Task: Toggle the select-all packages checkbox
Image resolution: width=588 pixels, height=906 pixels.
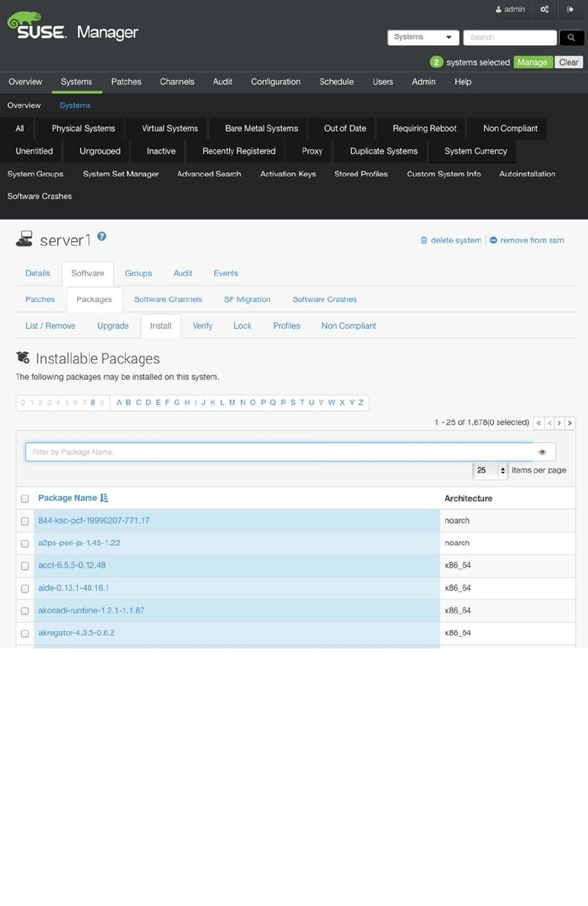Action: click(24, 499)
